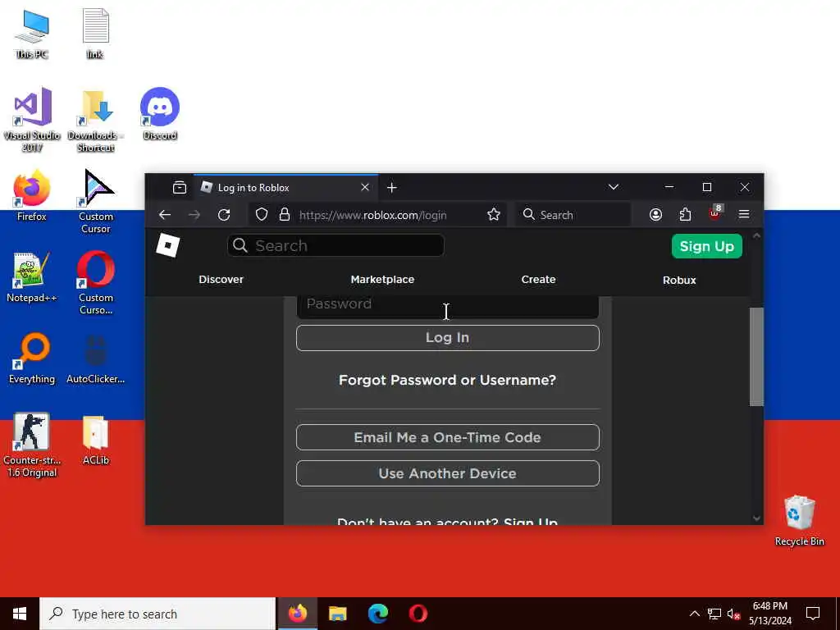The width and height of the screenshot is (840, 630).
Task: Go to Marketplace in Roblox nav
Action: 382,280
